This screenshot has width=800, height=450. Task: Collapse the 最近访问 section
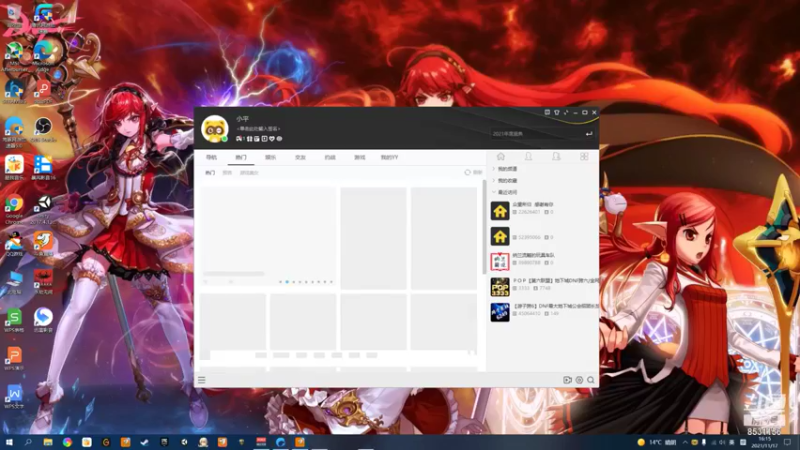[x=505, y=192]
